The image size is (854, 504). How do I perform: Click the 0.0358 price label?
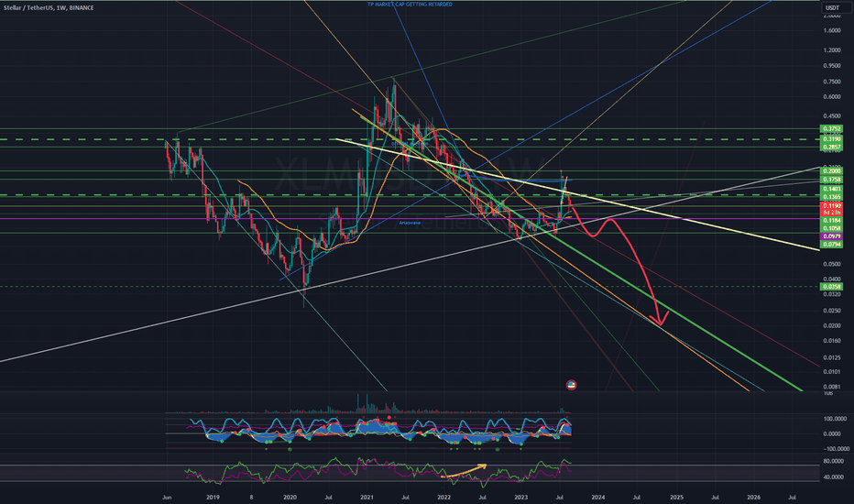pyautogui.click(x=832, y=287)
